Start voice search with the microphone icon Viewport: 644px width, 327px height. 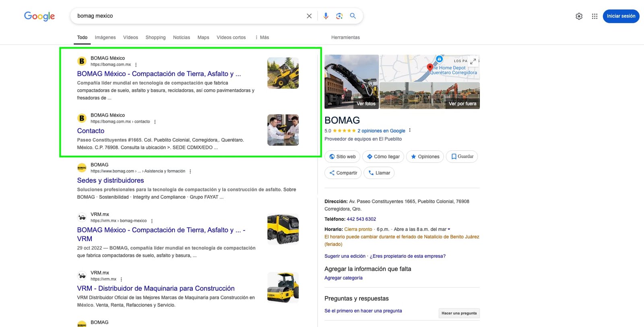pyautogui.click(x=326, y=16)
